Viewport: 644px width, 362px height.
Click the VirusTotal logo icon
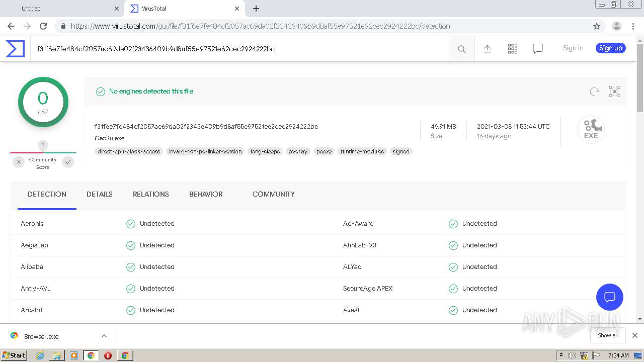point(15,49)
